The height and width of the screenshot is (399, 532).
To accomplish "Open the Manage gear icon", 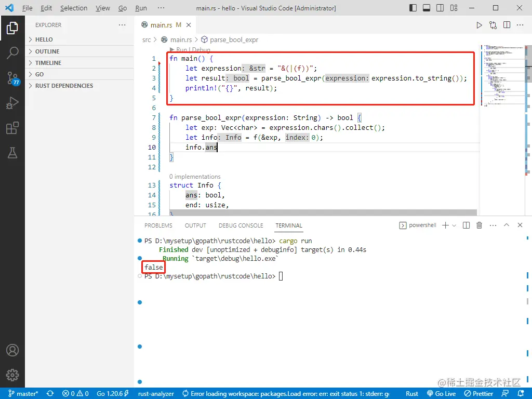I will click(12, 375).
